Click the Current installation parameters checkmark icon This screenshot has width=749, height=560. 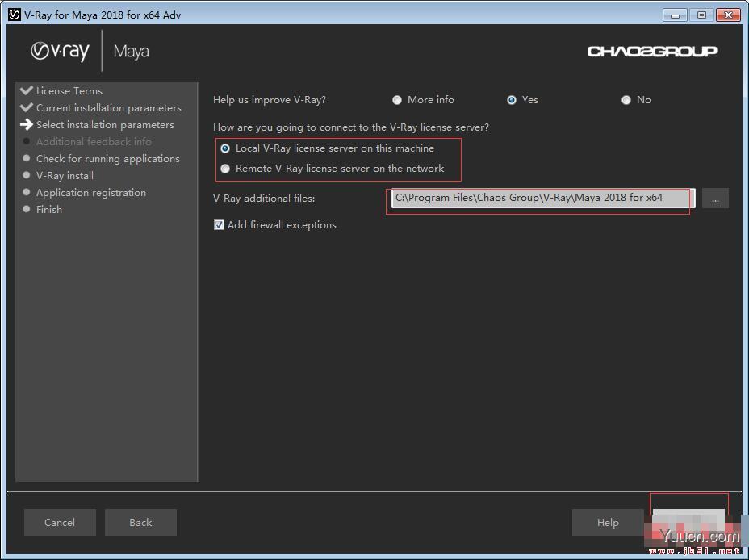(x=27, y=107)
